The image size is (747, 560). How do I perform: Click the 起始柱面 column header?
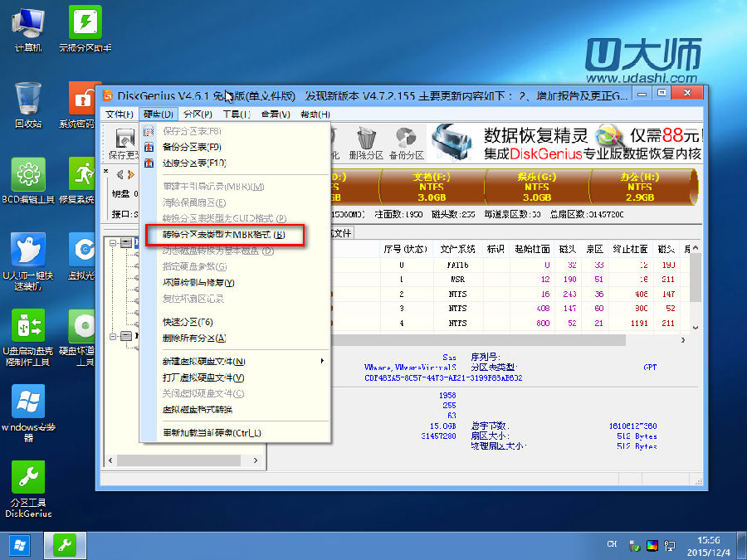click(532, 249)
